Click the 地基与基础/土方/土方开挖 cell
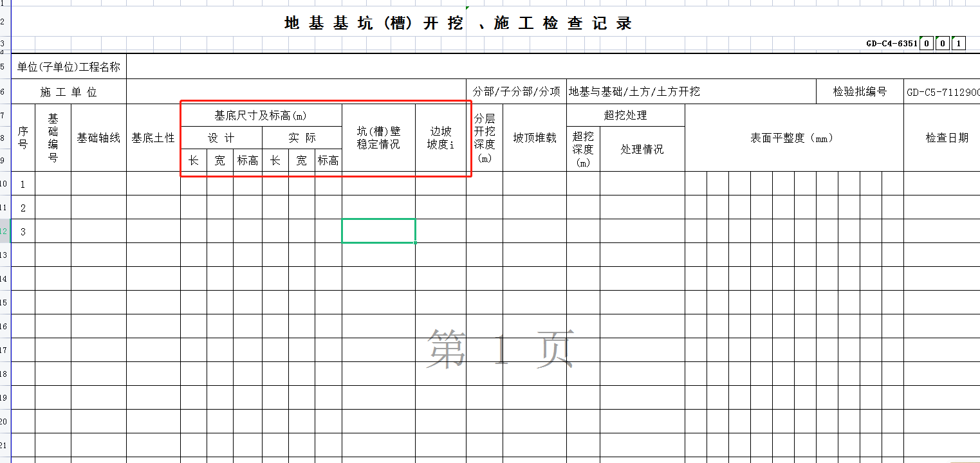The height and width of the screenshot is (463, 980). pyautogui.click(x=691, y=92)
